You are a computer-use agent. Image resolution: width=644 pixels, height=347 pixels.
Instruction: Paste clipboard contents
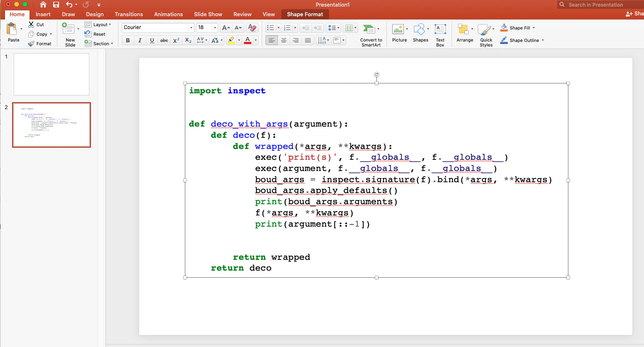13,33
